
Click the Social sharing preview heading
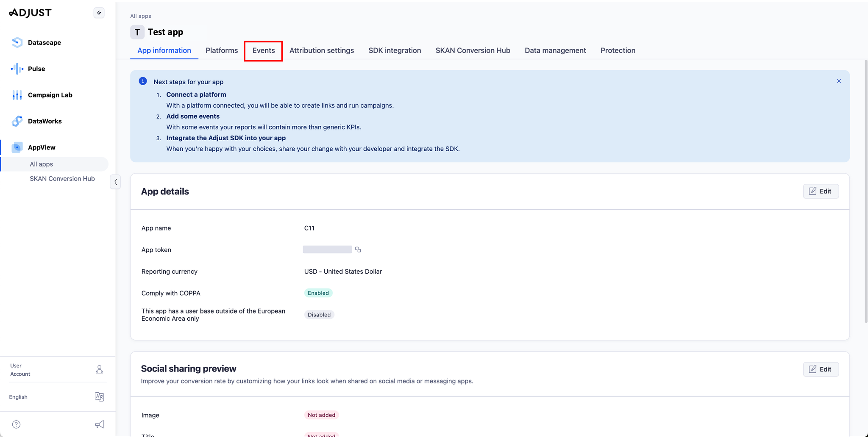click(x=189, y=369)
